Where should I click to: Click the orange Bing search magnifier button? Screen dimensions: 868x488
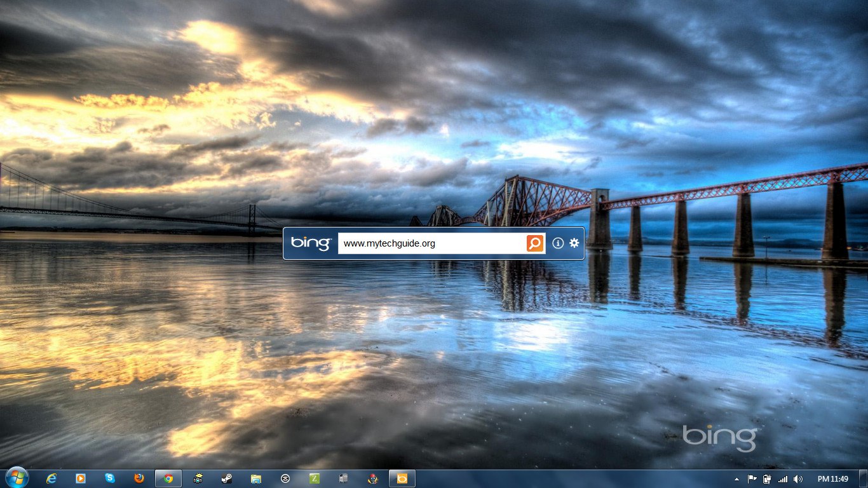535,243
